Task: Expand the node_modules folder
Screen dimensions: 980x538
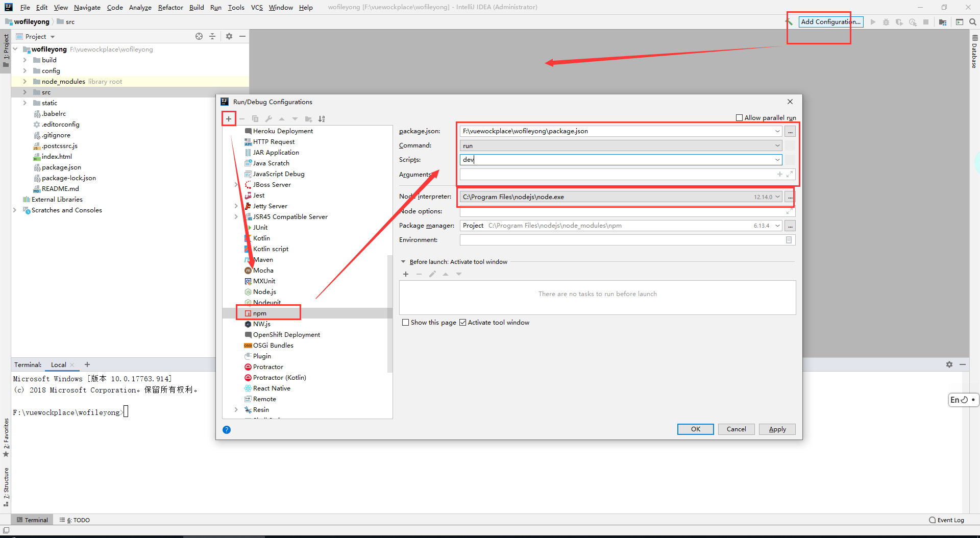Action: 24,82
